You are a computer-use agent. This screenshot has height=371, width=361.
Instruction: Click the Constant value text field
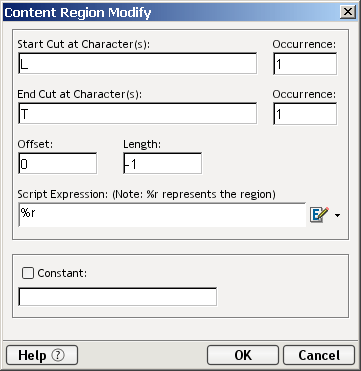click(117, 297)
